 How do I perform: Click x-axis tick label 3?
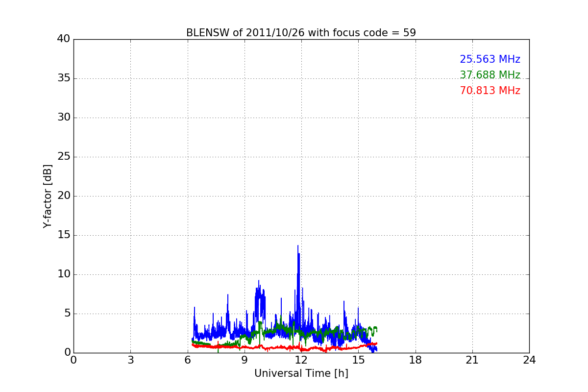tap(130, 360)
